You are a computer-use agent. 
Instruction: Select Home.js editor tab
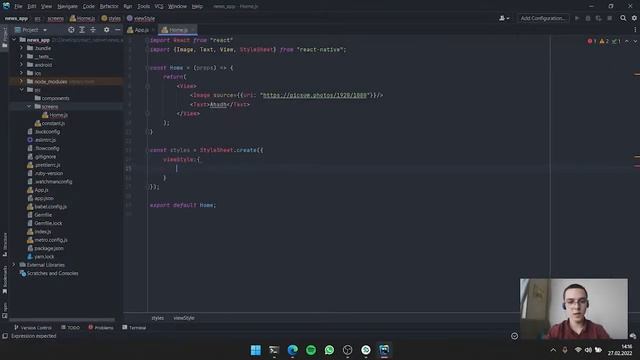click(177, 30)
